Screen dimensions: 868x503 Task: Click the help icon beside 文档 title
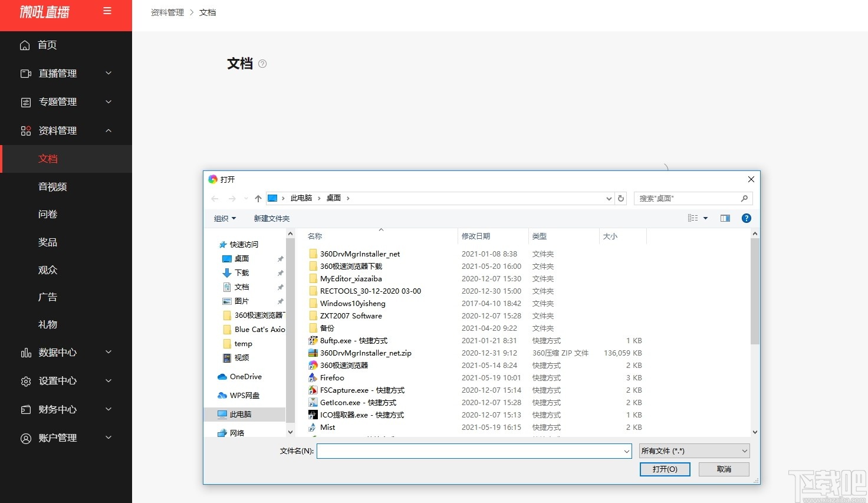262,63
